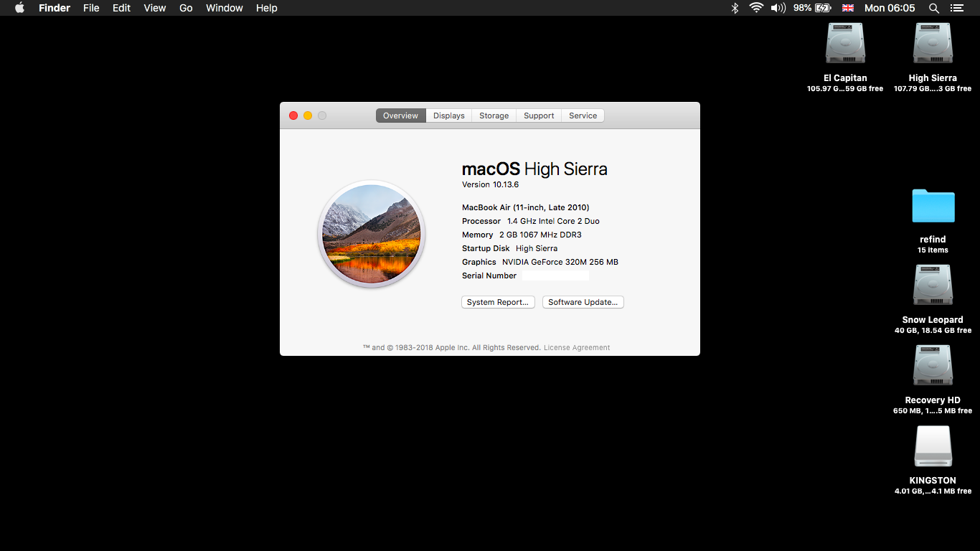The height and width of the screenshot is (551, 980).
Task: Click the 'NVIDIA GeForce 320M 256 MB' text
Action: click(560, 262)
